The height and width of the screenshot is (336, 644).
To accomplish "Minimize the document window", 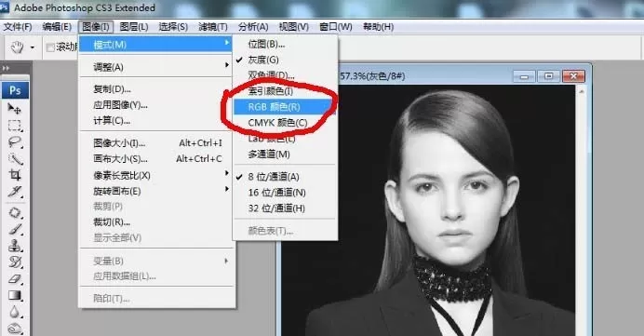I will tap(524, 76).
